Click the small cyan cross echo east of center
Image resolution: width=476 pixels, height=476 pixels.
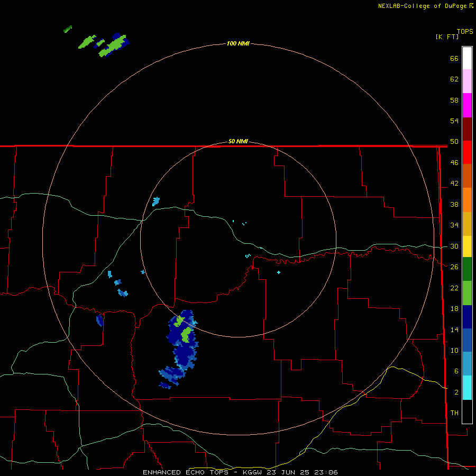tap(279, 272)
